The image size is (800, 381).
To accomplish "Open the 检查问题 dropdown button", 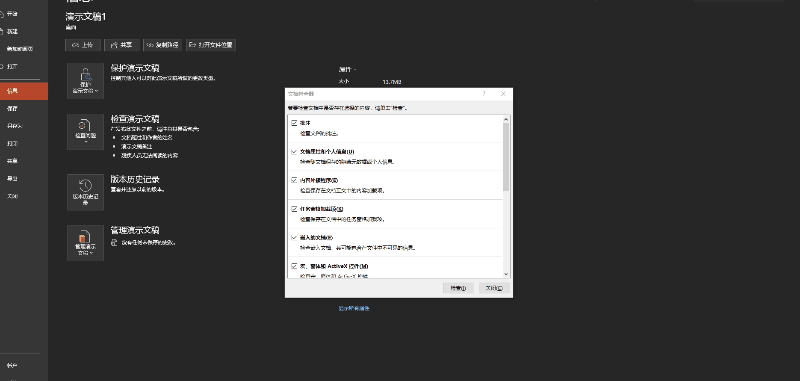I will (85, 132).
